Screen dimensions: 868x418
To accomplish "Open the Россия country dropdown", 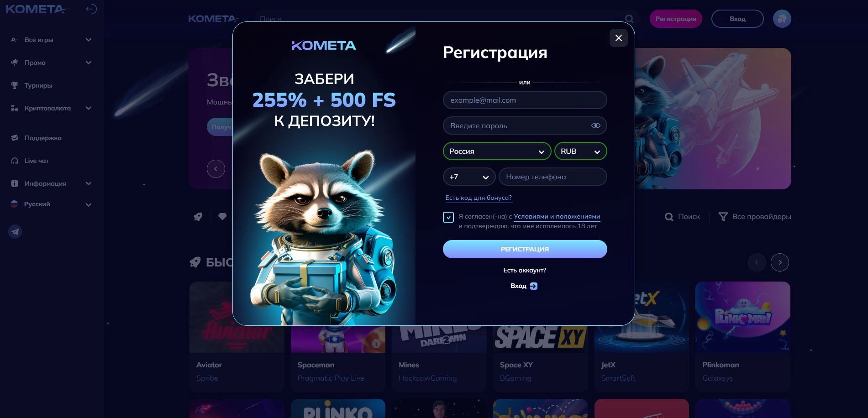I will pyautogui.click(x=497, y=151).
